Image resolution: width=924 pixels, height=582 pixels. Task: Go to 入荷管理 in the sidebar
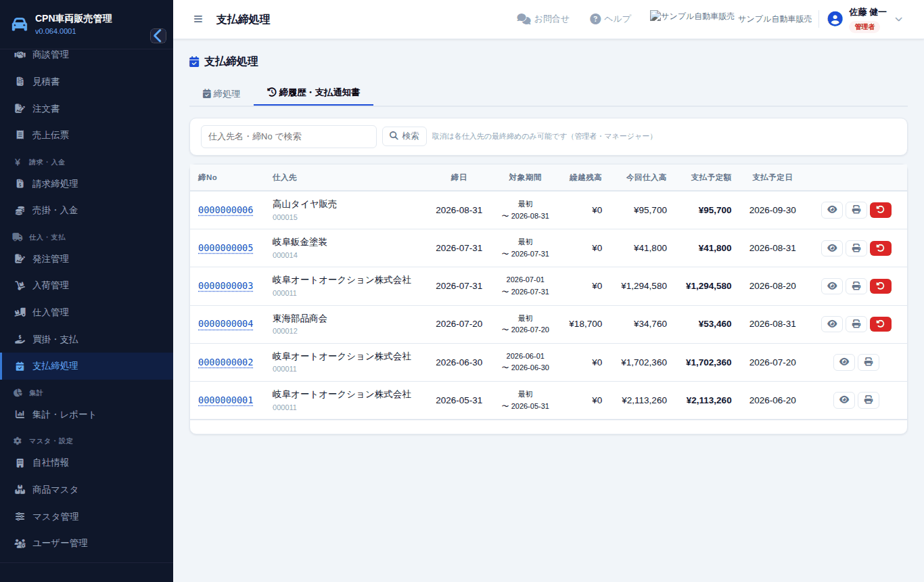(x=87, y=286)
